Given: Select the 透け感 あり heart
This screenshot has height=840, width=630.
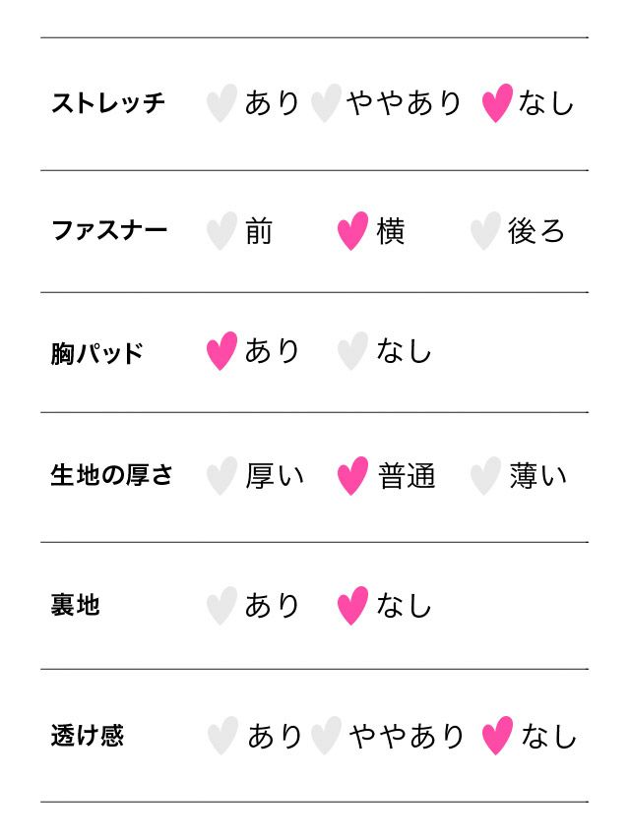Looking at the screenshot, I should click(x=222, y=736).
